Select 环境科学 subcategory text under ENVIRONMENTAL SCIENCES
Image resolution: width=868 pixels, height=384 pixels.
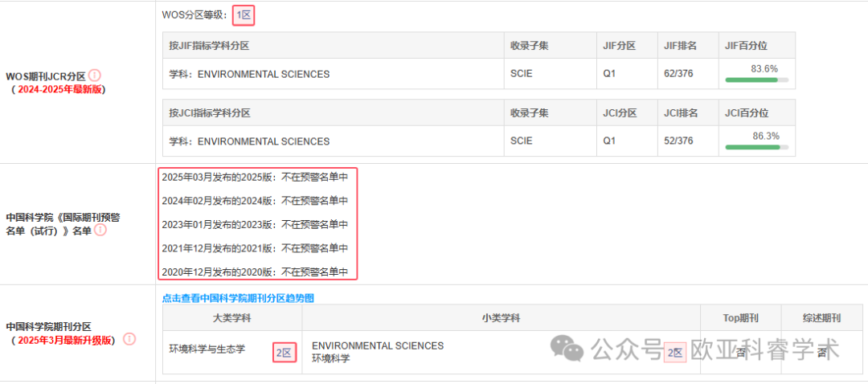[331, 358]
